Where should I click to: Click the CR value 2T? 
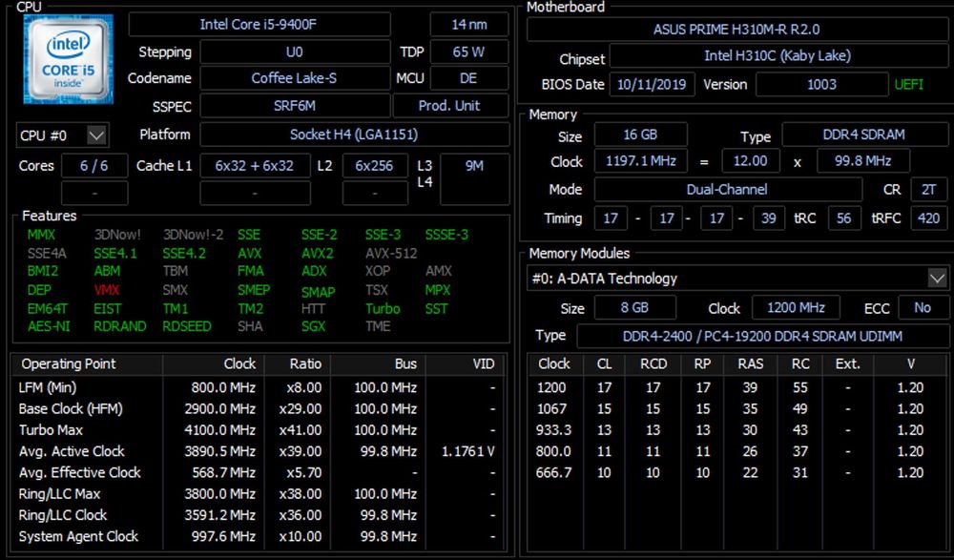click(928, 189)
